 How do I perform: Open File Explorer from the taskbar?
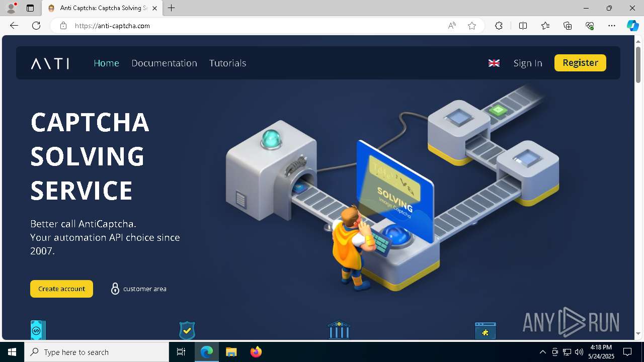pyautogui.click(x=231, y=352)
